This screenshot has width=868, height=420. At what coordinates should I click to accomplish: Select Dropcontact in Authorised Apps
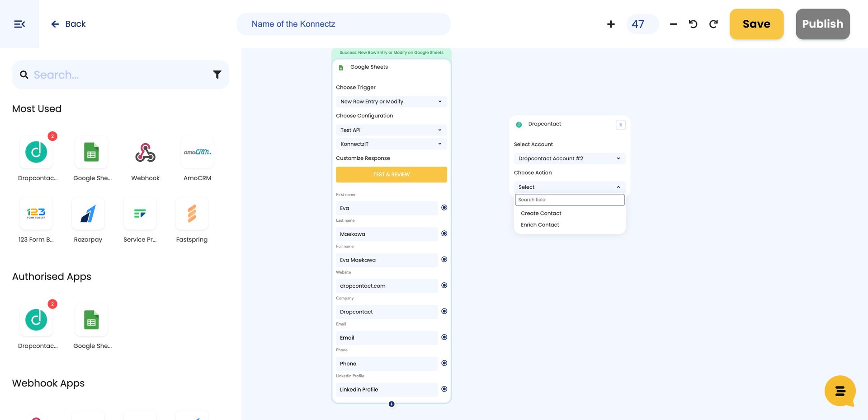coord(36,320)
